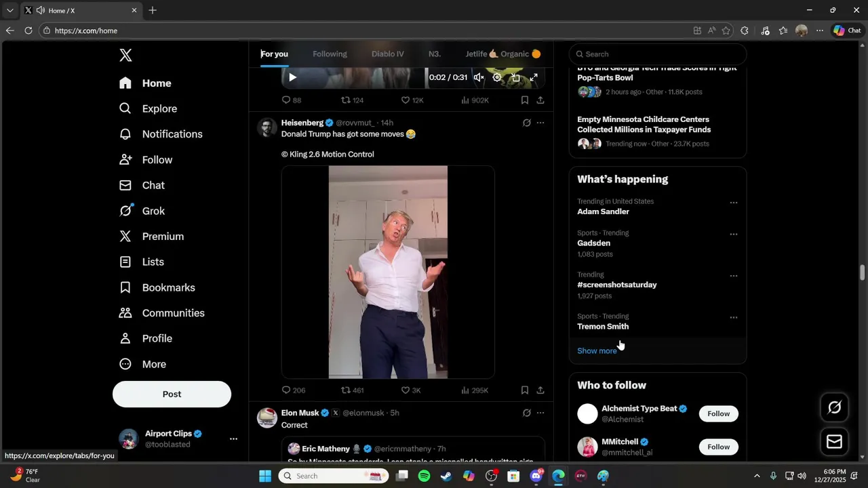The image size is (868, 488).
Task: Add page to favorites star
Action: click(x=726, y=30)
